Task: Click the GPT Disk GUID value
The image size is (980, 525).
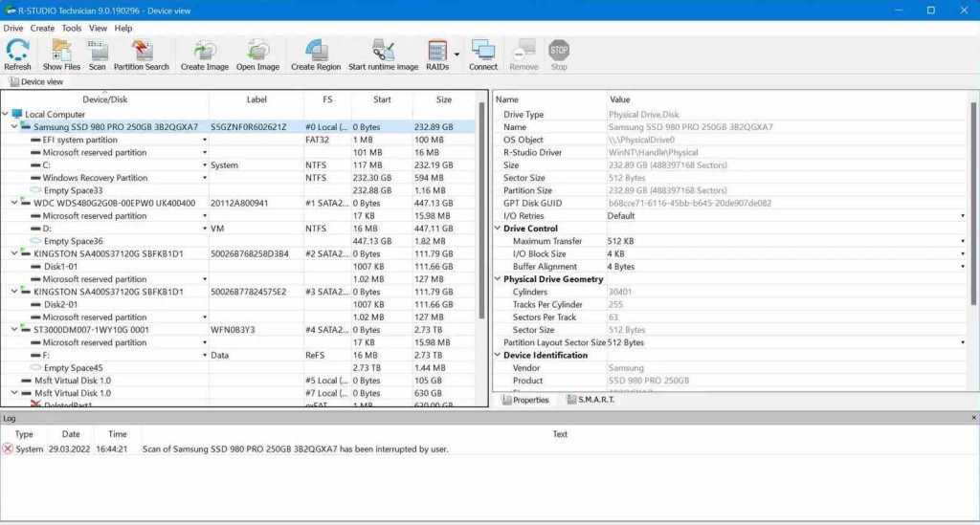Action: click(x=689, y=203)
